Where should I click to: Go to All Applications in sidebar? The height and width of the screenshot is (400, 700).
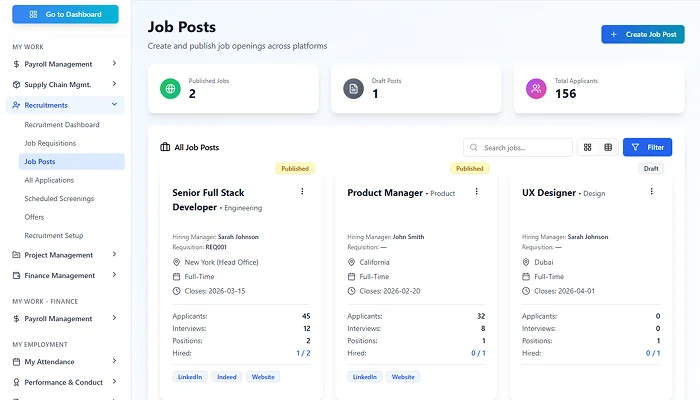49,180
